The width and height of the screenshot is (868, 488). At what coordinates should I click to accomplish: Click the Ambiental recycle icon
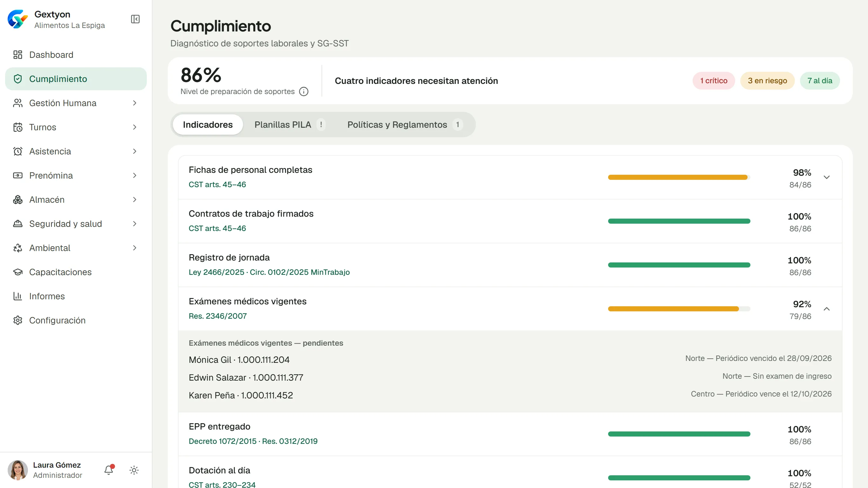coord(17,248)
